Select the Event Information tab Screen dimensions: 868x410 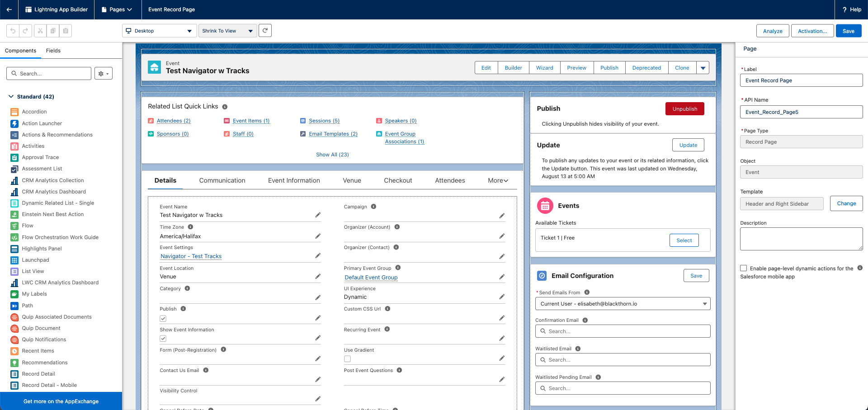point(294,180)
